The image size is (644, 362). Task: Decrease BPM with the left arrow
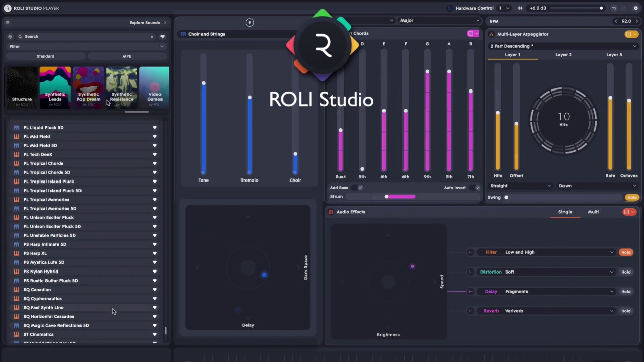[x=616, y=21]
